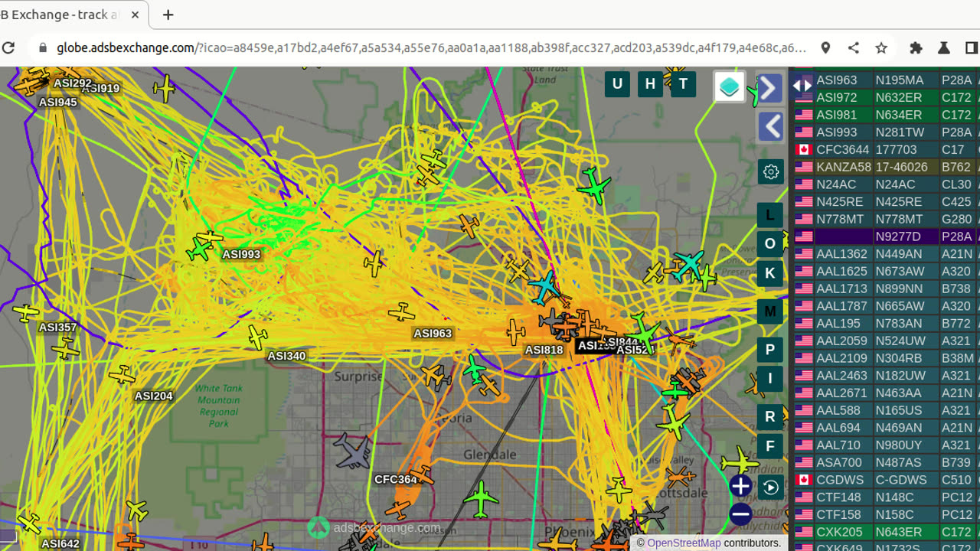Select the AAL1362 table row

[886, 254]
